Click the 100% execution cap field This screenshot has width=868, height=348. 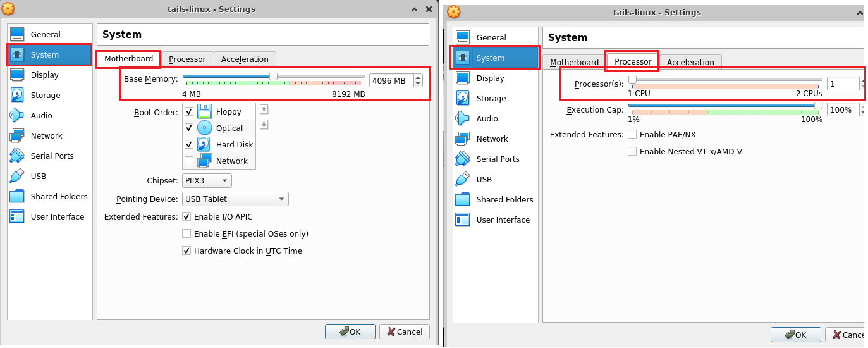tap(843, 109)
